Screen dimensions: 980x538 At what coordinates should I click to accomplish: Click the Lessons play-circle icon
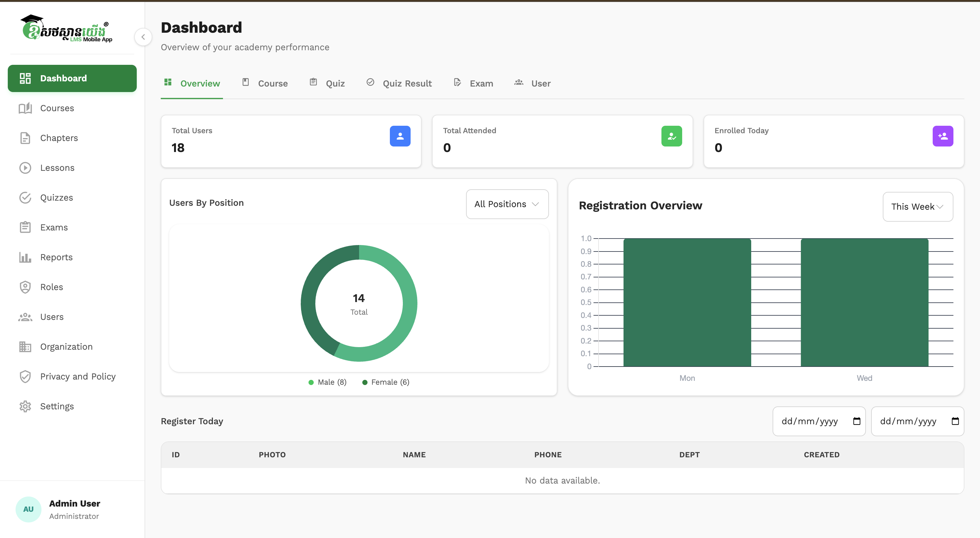click(25, 168)
